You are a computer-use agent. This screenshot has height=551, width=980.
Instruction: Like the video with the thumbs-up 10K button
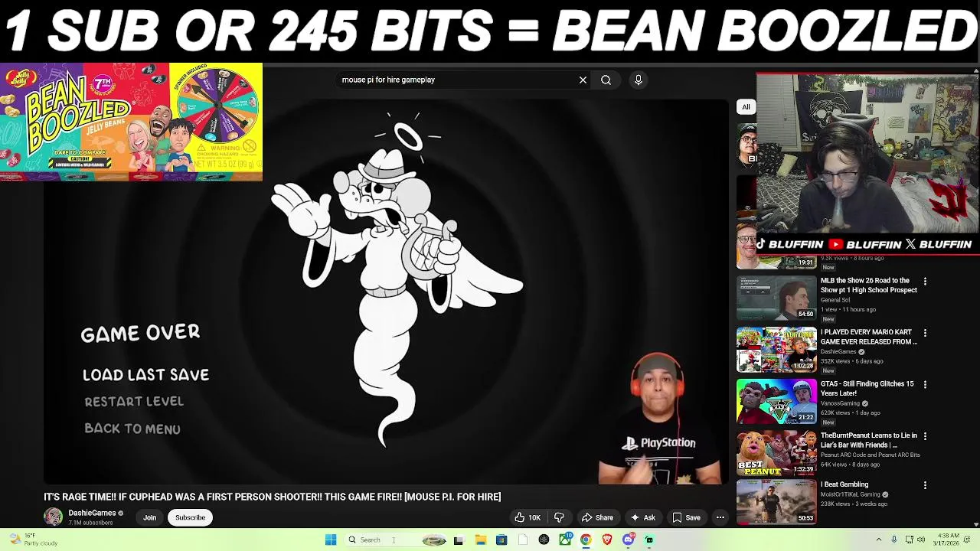[528, 518]
